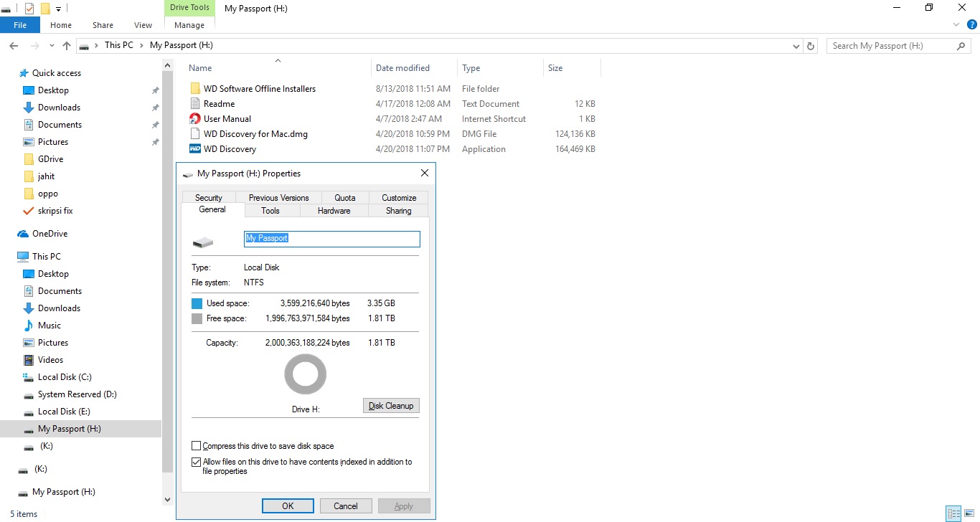Viewport: 980px width, 522px height.
Task: Click the User Manual shortcut icon
Action: pos(195,119)
